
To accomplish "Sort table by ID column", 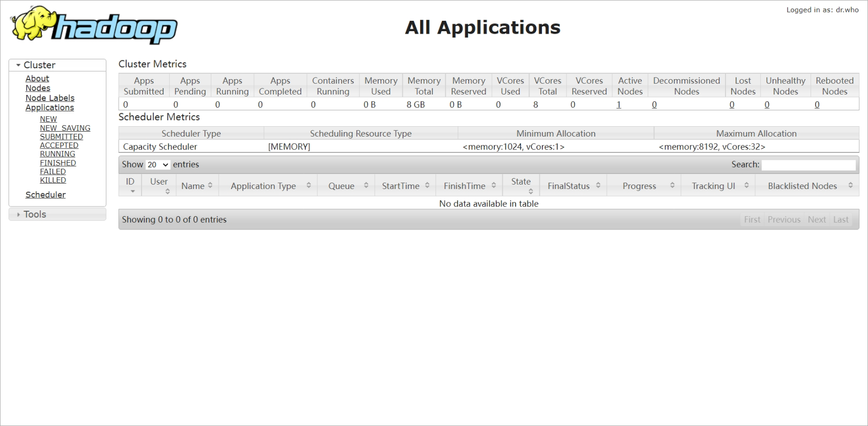I will (x=130, y=186).
